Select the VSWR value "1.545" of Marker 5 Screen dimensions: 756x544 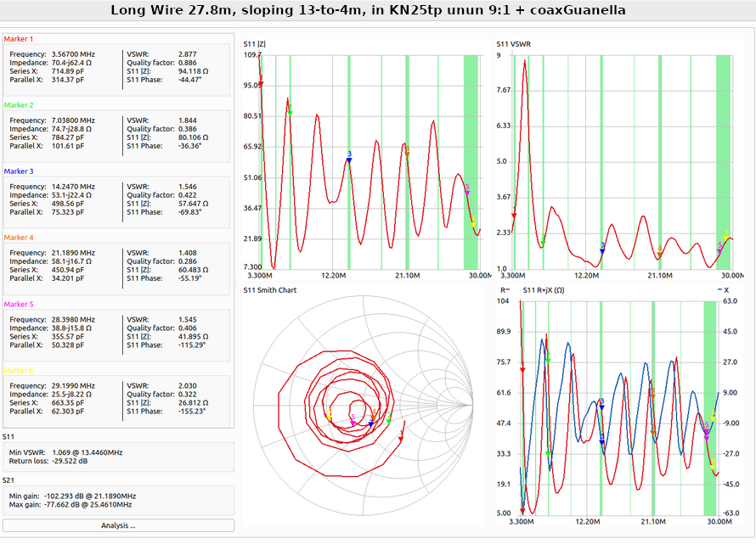[x=188, y=319]
